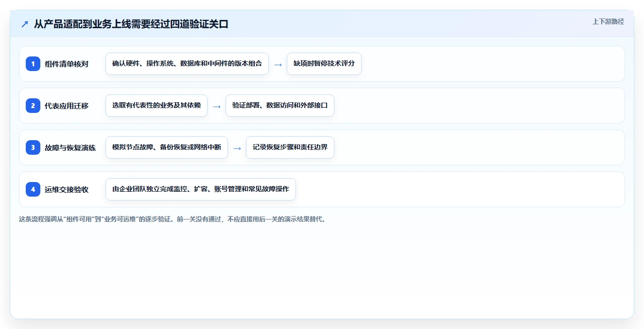The height and width of the screenshot is (329, 644).
Task: Click the 选取有代表性的业务及其依赖 box
Action: 157,106
